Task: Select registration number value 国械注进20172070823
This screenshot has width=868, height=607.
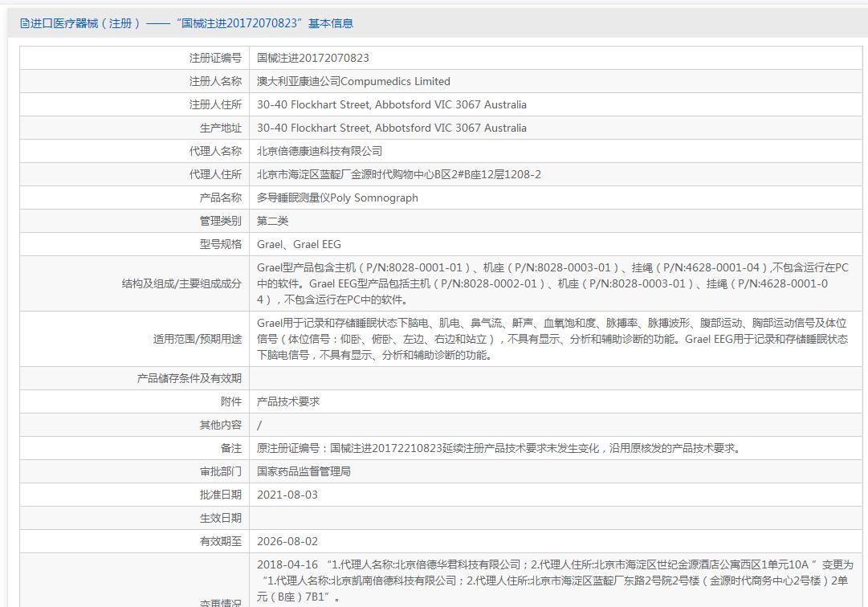Action: click(x=313, y=58)
